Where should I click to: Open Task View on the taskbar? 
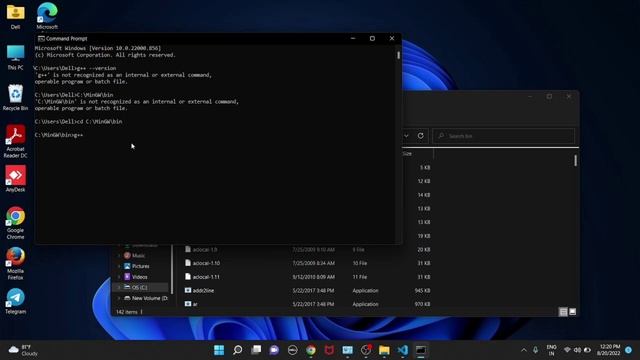pos(256,350)
